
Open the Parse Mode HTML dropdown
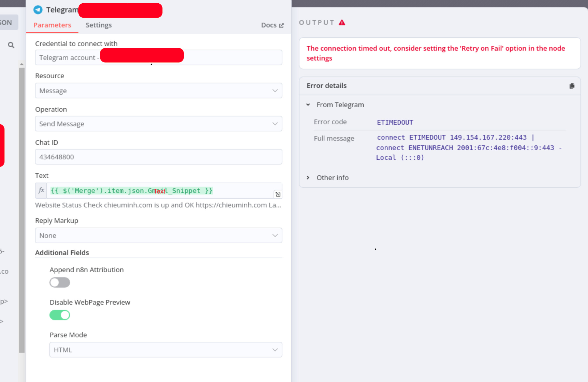click(x=166, y=350)
